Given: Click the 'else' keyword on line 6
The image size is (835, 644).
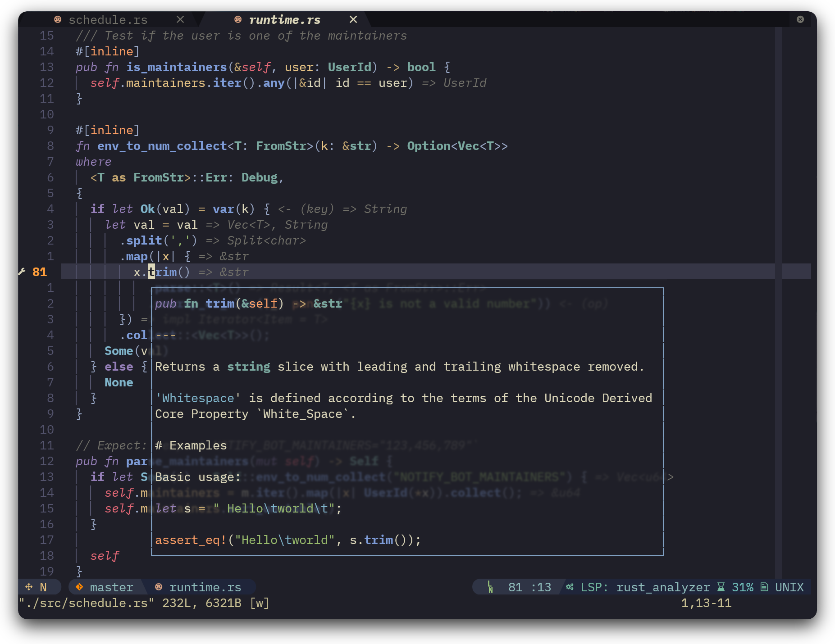Looking at the screenshot, I should click(x=119, y=367).
